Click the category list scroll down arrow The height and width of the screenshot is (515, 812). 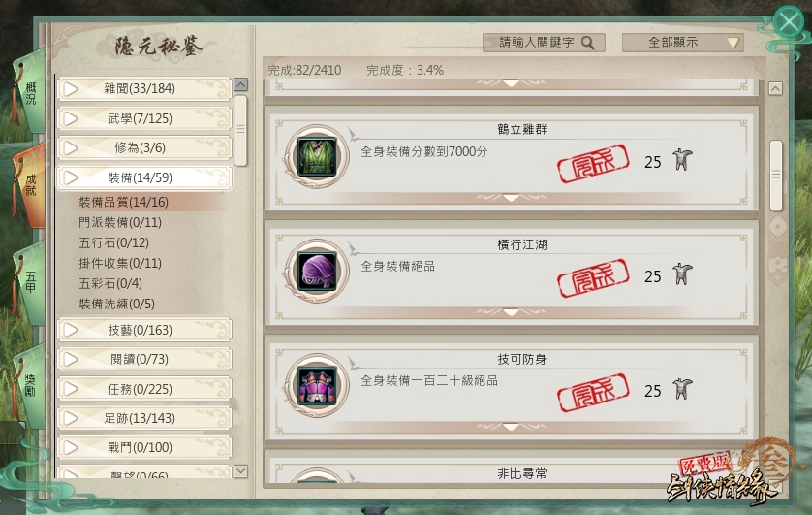[241, 471]
